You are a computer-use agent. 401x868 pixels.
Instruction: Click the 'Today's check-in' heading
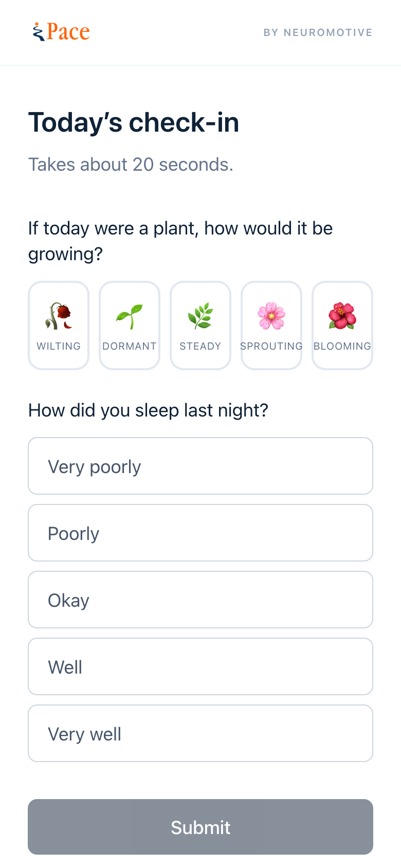click(134, 122)
